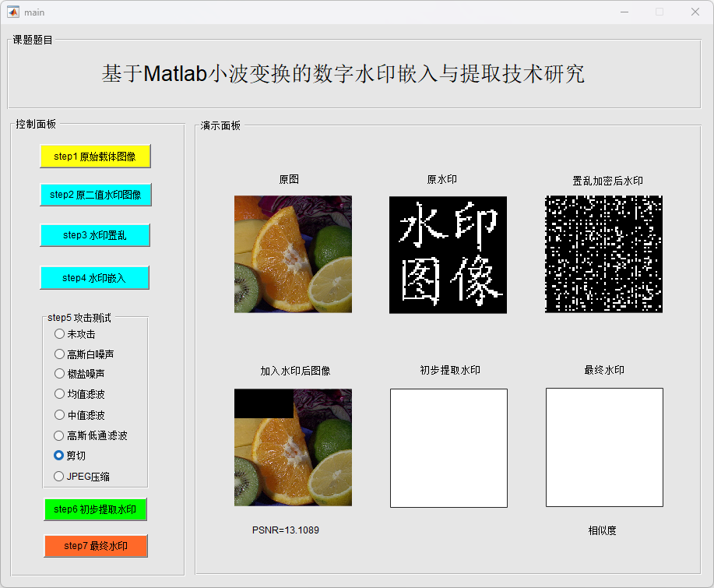Click the 课题题目 panel label

33,40
